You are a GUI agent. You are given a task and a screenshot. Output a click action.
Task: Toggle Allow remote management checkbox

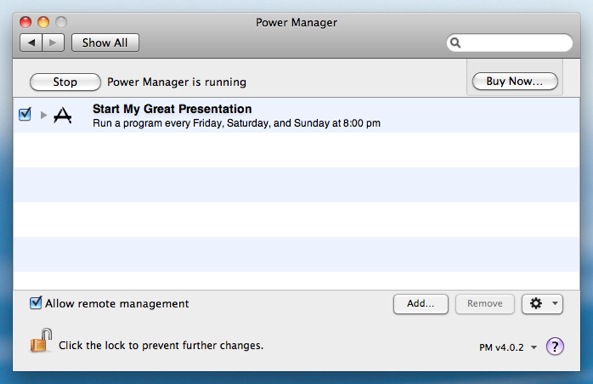coord(36,303)
